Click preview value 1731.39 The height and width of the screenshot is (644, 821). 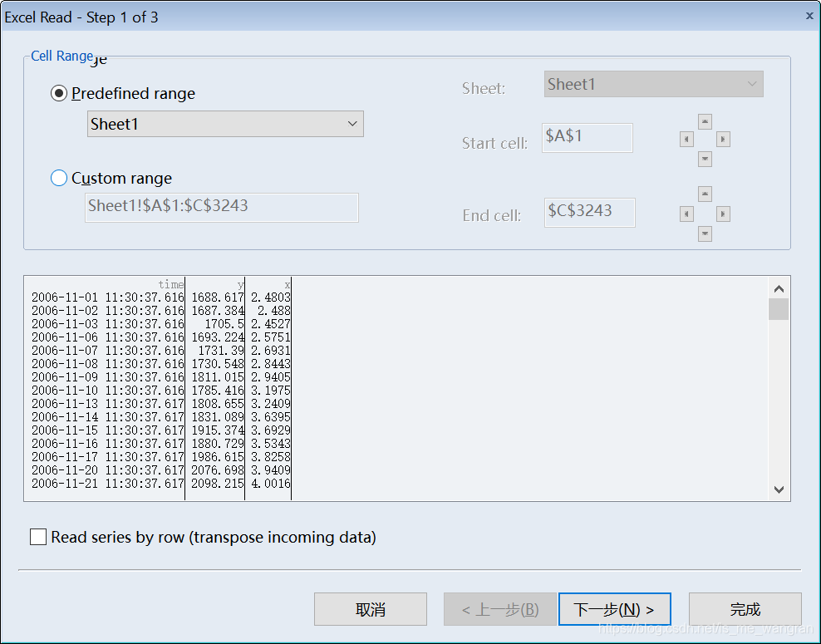click(221, 351)
